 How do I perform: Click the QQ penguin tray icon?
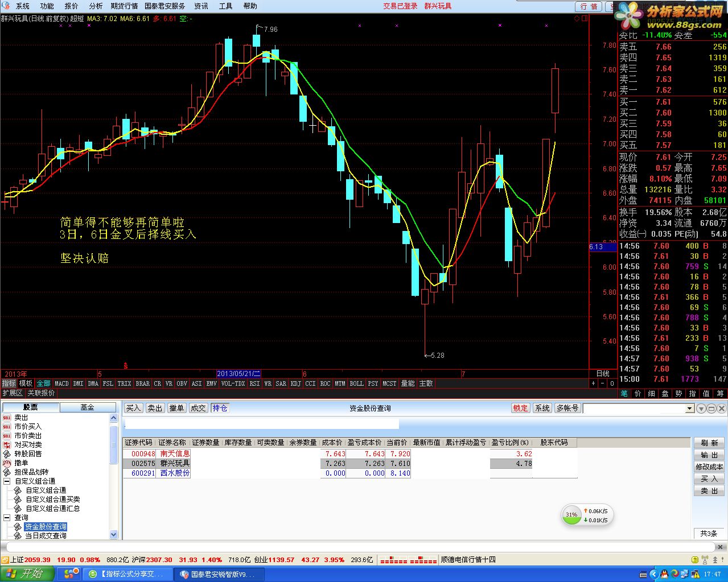point(664,574)
